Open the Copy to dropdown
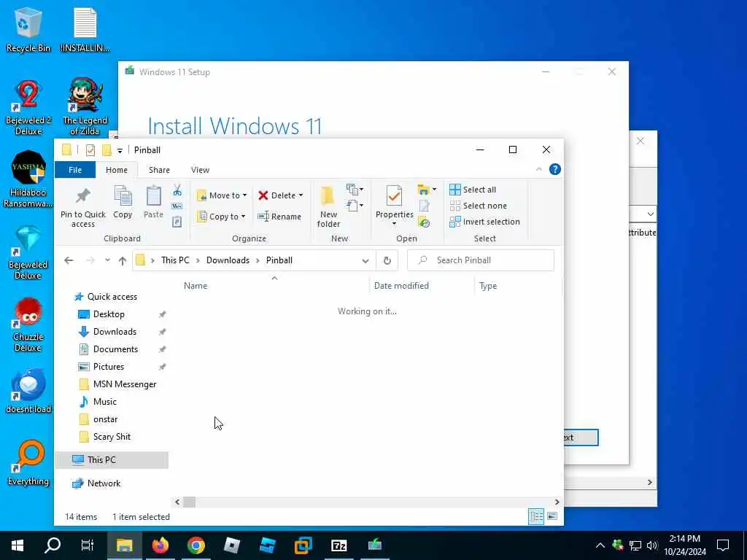Image resolution: width=747 pixels, height=560 pixels. [x=222, y=217]
